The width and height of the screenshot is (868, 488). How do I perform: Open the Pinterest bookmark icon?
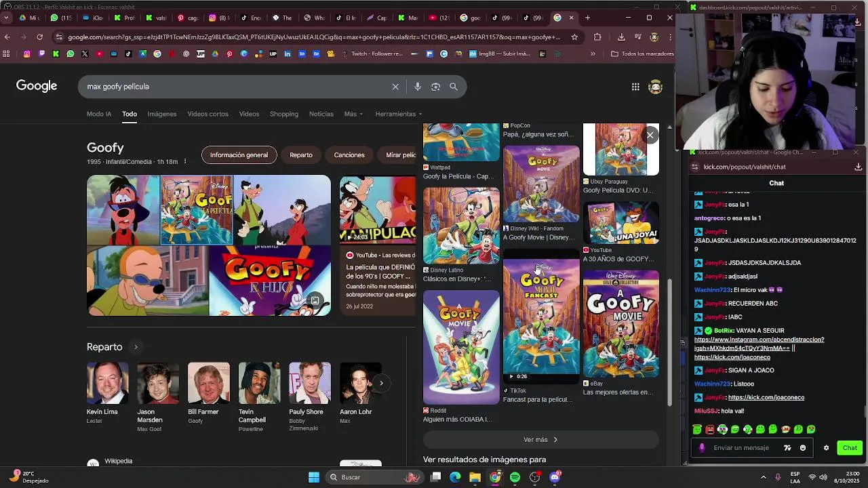pos(230,54)
